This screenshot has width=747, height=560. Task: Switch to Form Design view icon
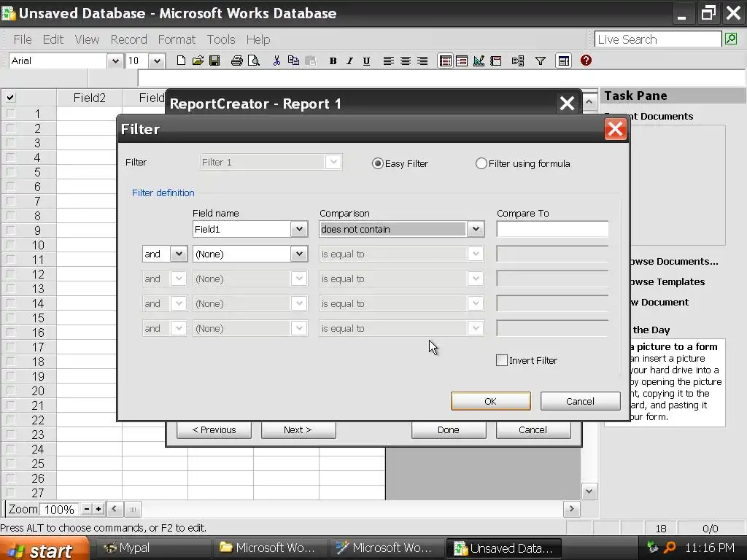[479, 61]
